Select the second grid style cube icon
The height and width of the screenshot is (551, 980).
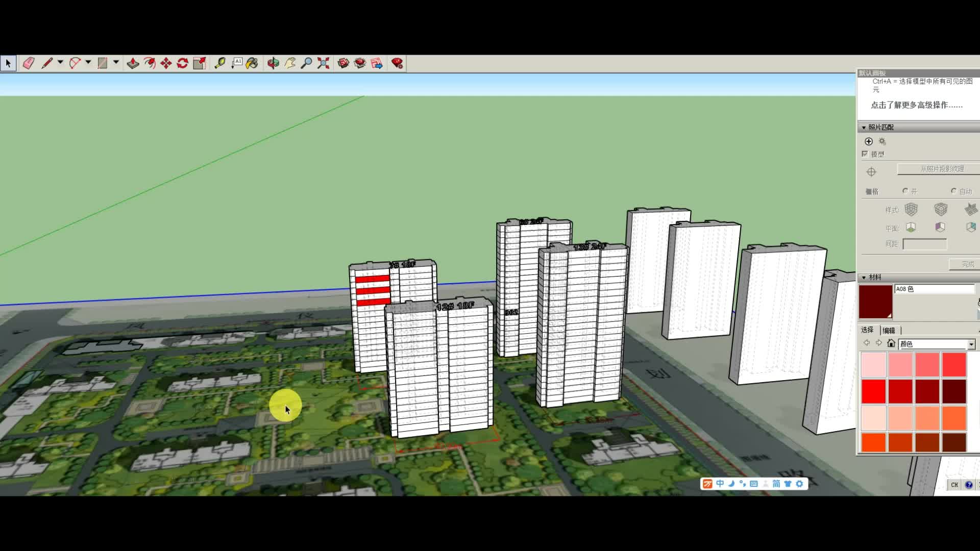941,209
